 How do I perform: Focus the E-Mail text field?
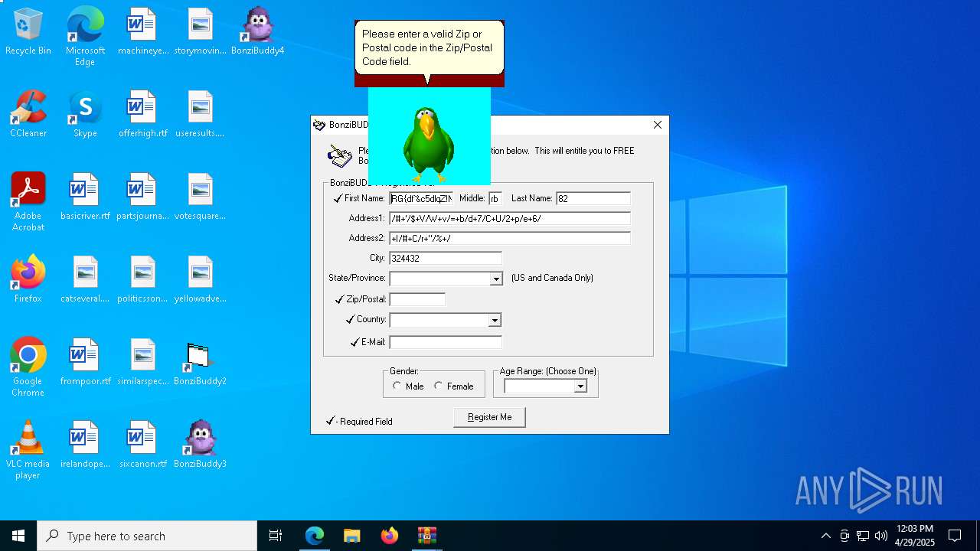point(446,342)
